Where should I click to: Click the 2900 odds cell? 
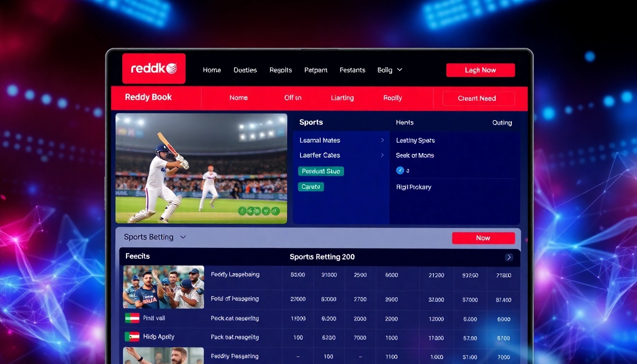[x=391, y=300]
